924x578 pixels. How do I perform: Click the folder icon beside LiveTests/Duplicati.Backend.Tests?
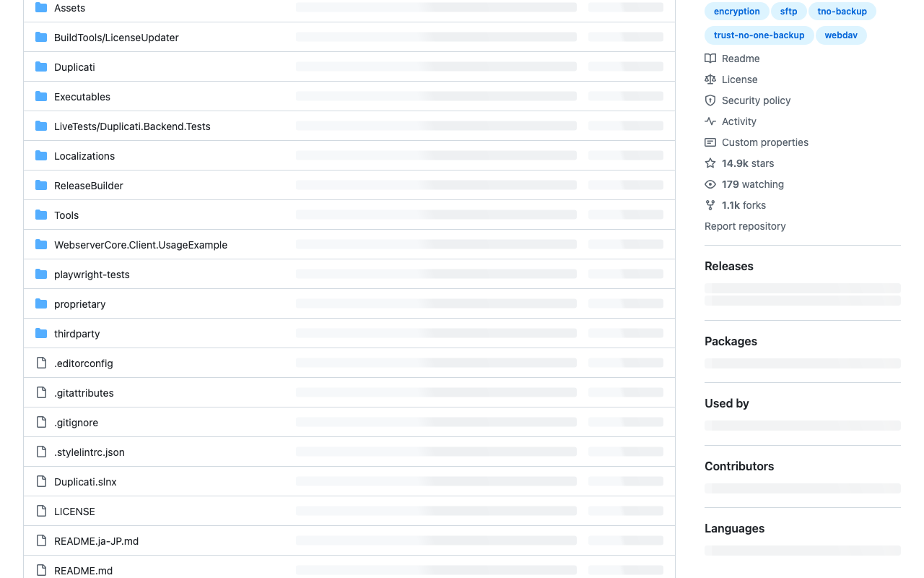tap(41, 126)
